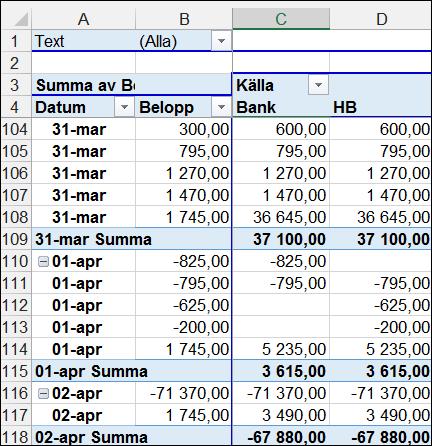Click Bank value '600,00' in row 104
The width and height of the screenshot is (432, 446).
[x=281, y=129]
